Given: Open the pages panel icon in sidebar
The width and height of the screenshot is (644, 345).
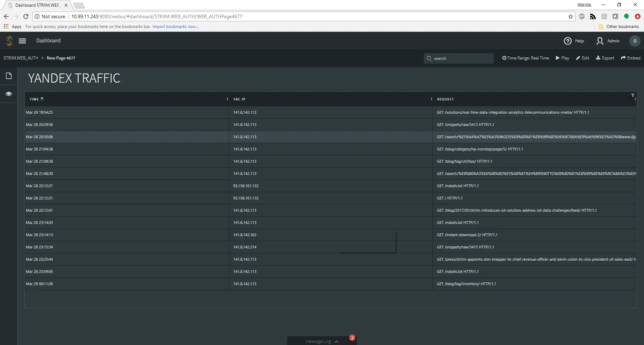Looking at the screenshot, I should point(9,76).
